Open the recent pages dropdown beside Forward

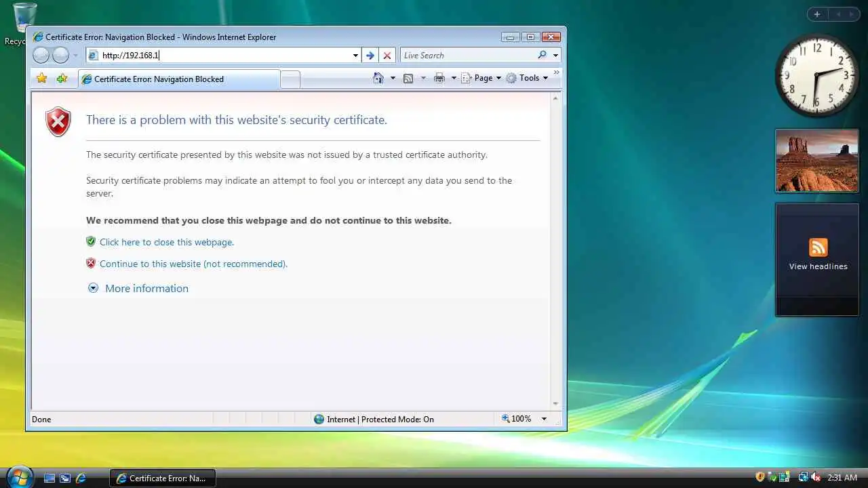click(x=75, y=56)
